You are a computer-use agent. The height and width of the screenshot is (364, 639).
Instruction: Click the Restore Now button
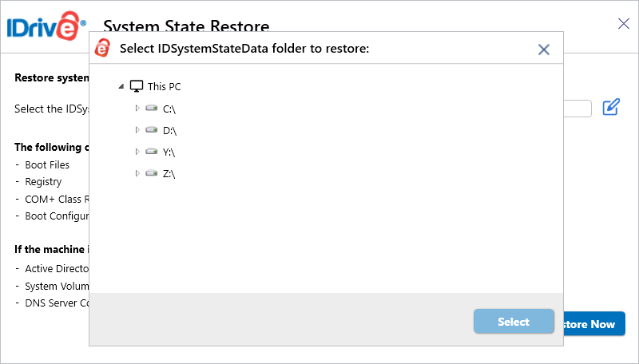[594, 324]
